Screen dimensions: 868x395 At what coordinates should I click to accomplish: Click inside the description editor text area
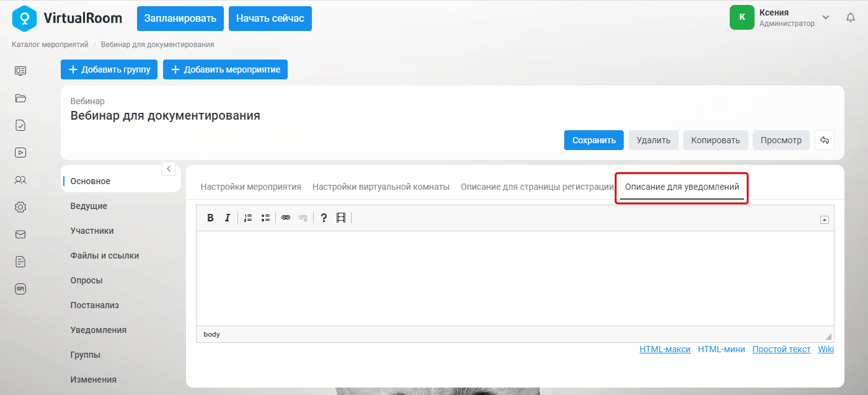click(x=515, y=278)
